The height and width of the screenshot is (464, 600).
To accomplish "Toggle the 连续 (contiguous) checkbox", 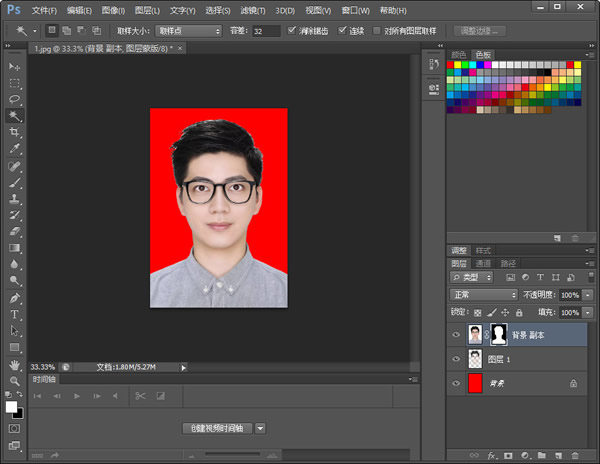I will tap(344, 31).
